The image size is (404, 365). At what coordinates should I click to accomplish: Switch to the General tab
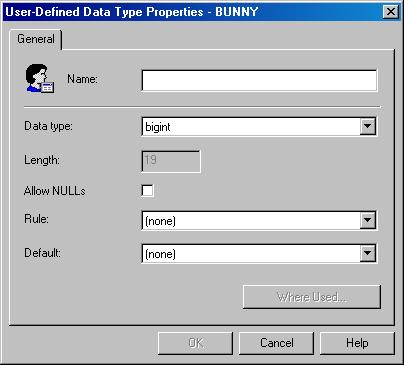click(x=36, y=39)
